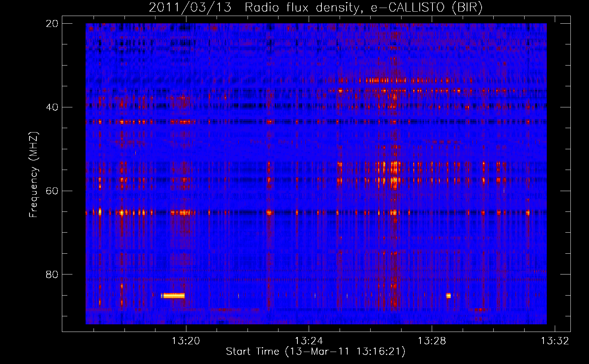Click the 13:32 time tick label
The width and height of the screenshot is (589, 364).
[555, 341]
